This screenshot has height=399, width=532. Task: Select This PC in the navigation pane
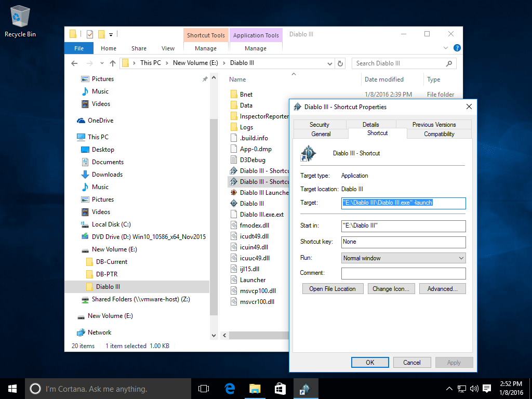pos(98,137)
